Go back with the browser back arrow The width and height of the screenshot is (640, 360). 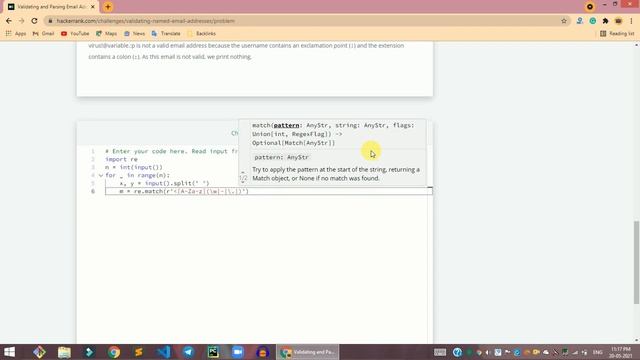coord(9,21)
